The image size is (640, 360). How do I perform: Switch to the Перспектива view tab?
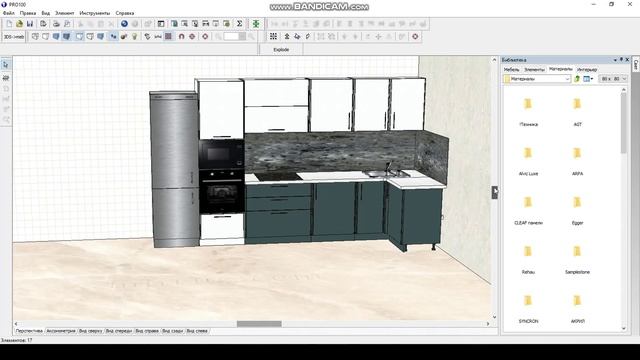(29, 331)
